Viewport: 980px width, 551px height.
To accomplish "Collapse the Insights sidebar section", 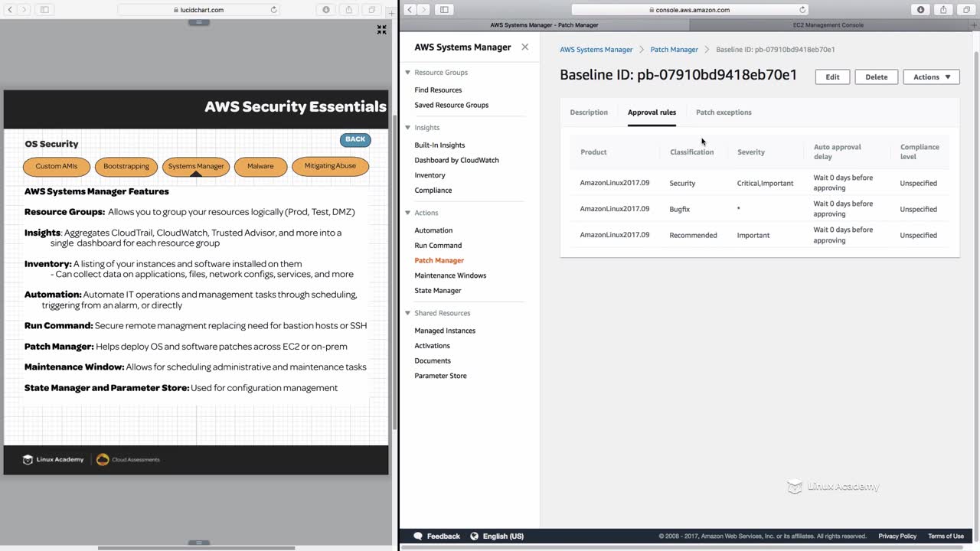I will point(408,128).
